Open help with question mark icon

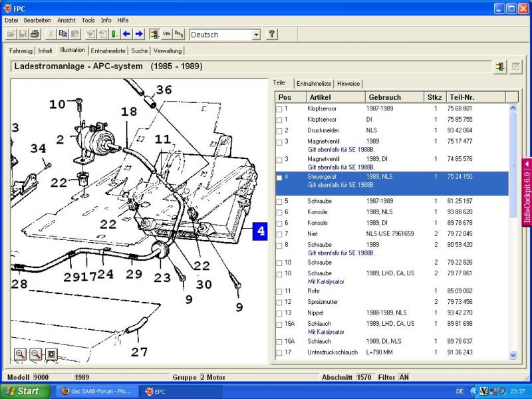coord(271,34)
